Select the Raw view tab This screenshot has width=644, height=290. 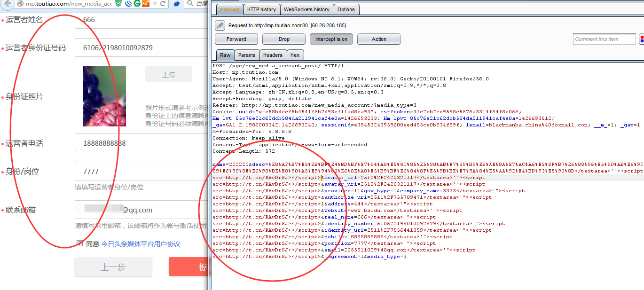click(x=225, y=55)
